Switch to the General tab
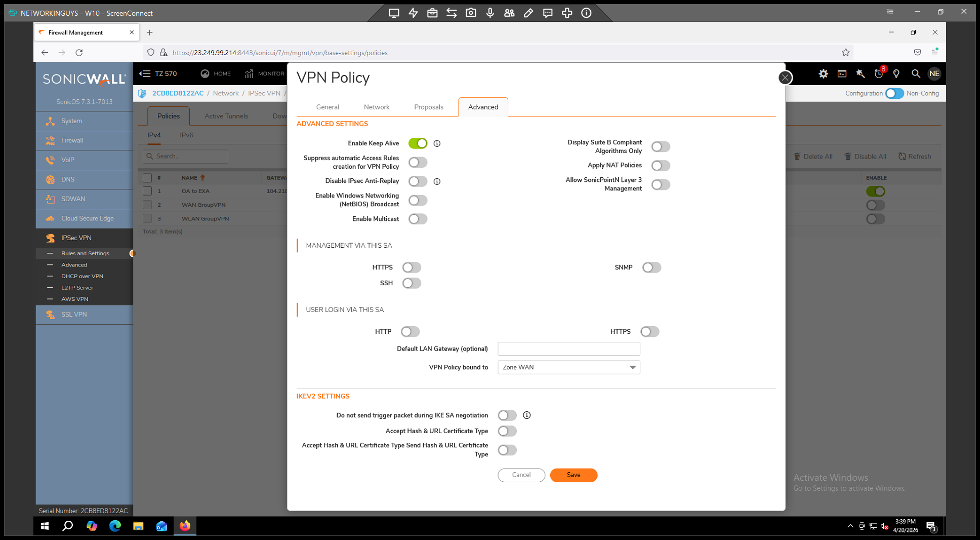This screenshot has height=540, width=980. 328,107
